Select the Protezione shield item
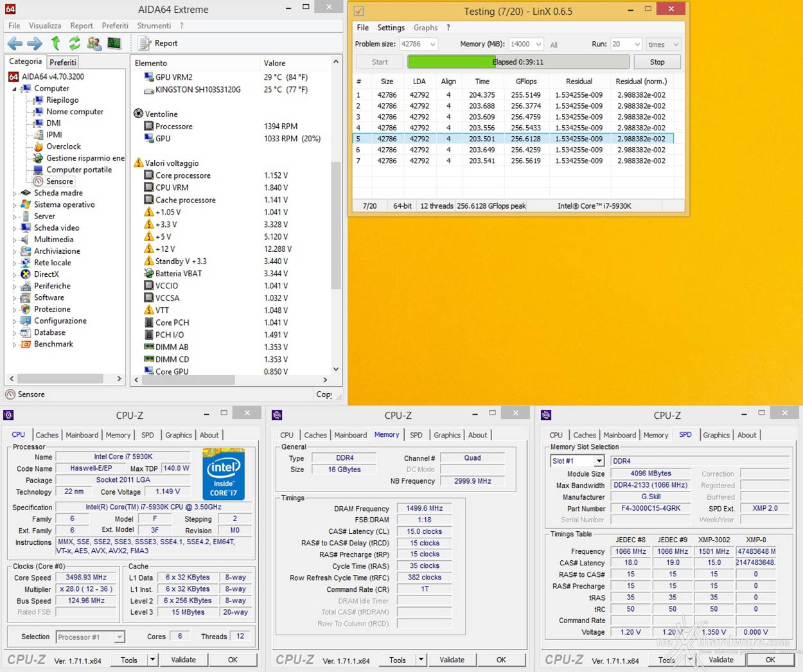Screen dimensions: 803x672 pos(52,309)
